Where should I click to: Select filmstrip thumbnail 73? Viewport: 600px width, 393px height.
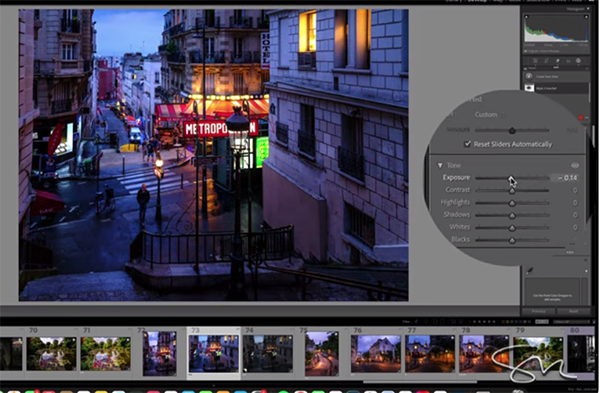point(214,353)
